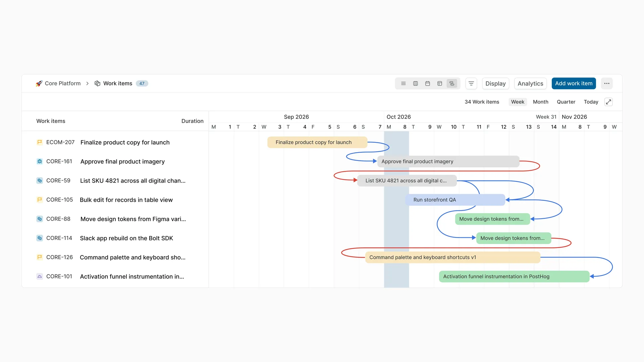Switch to the kanban board layout icon

[x=416, y=83]
